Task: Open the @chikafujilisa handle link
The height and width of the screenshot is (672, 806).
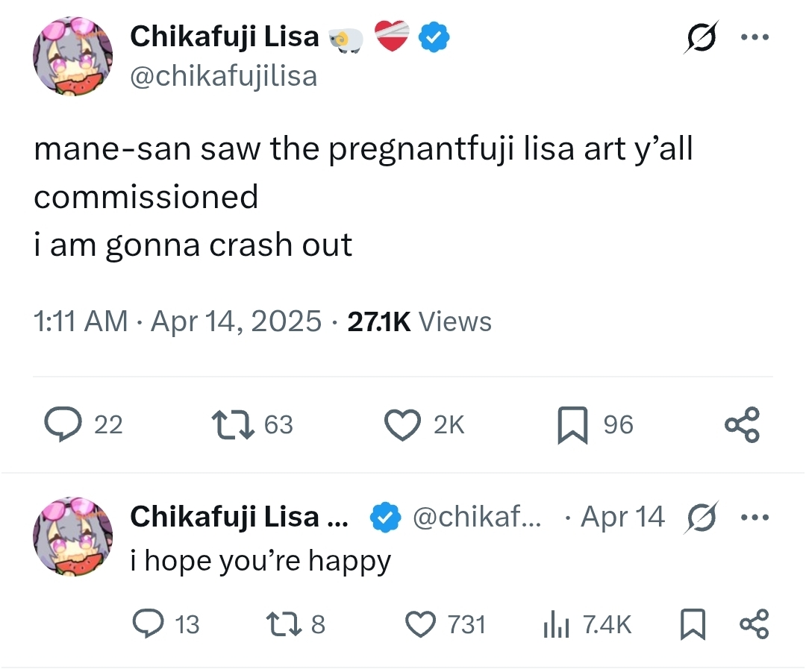Action: (223, 75)
